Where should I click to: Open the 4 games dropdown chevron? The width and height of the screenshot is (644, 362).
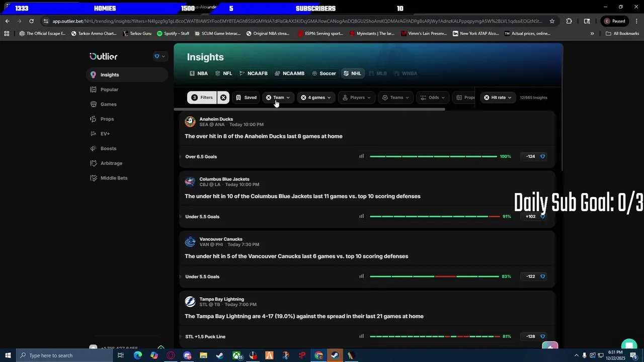point(329,98)
